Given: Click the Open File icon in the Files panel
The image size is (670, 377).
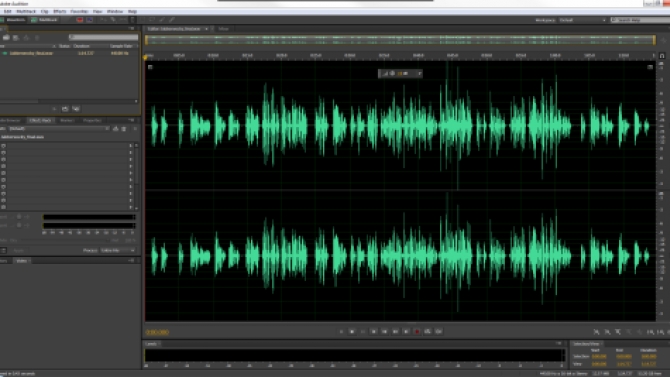Looking at the screenshot, I should tap(6, 38).
